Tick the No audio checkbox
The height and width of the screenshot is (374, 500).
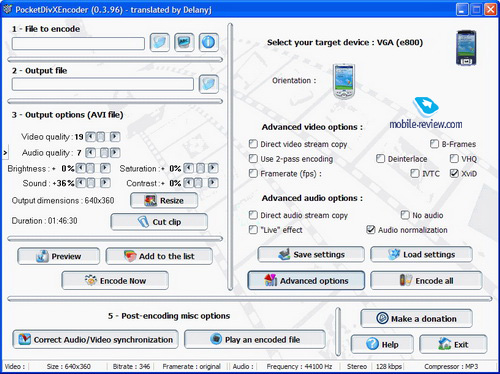(405, 215)
